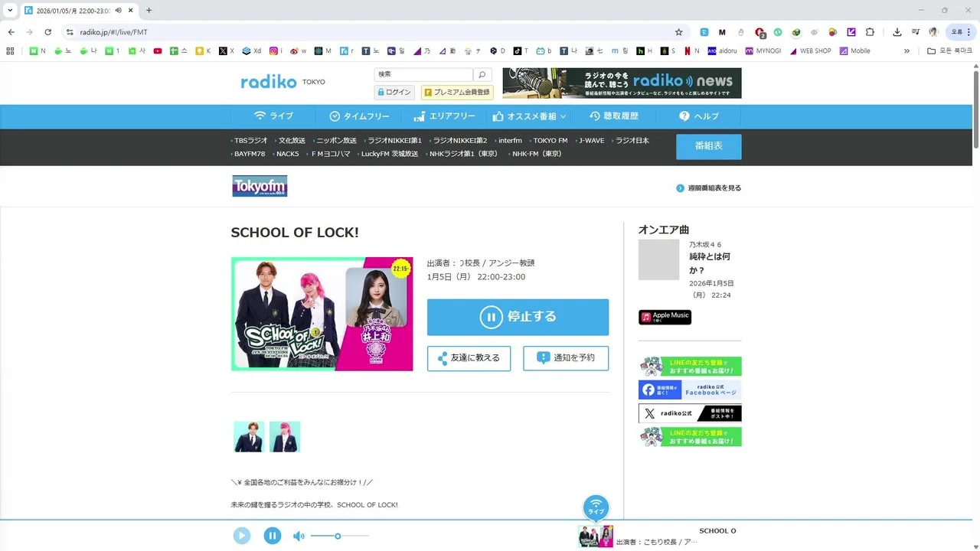The height and width of the screenshot is (551, 980).
Task: Select TBSラジオ station
Action: point(250,141)
